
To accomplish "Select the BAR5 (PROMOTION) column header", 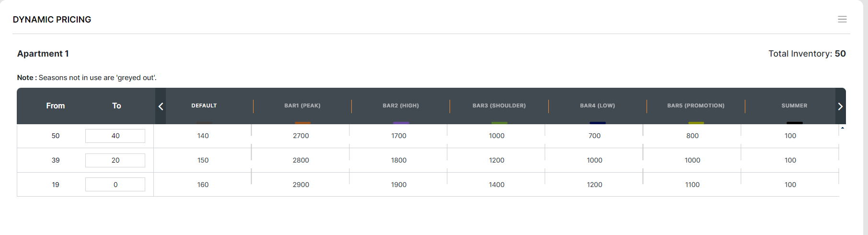I will click(x=696, y=106).
